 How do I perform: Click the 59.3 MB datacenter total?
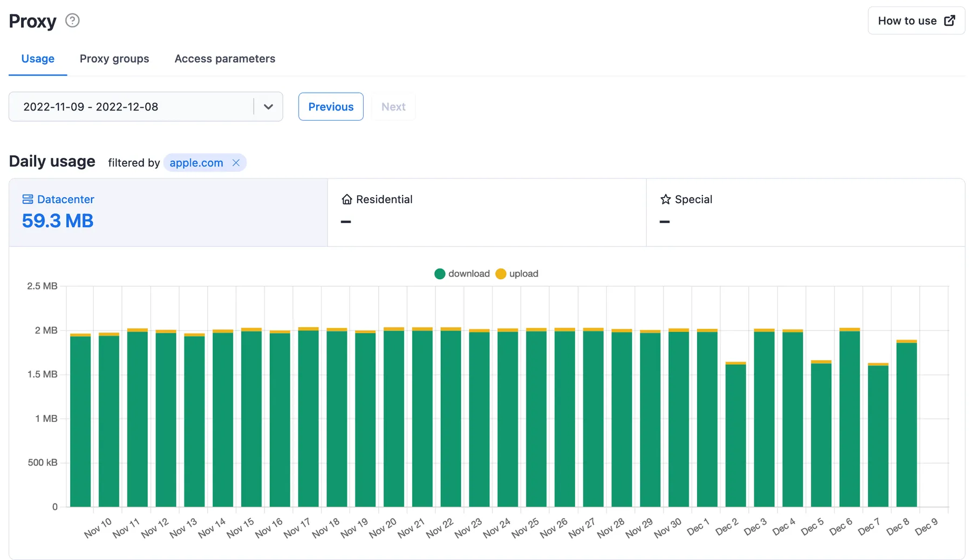[x=58, y=221]
